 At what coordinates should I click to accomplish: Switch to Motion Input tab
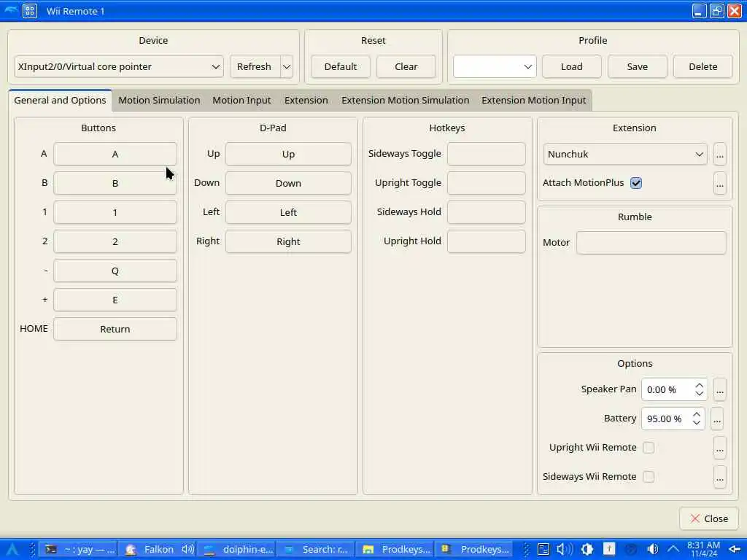coord(241,101)
